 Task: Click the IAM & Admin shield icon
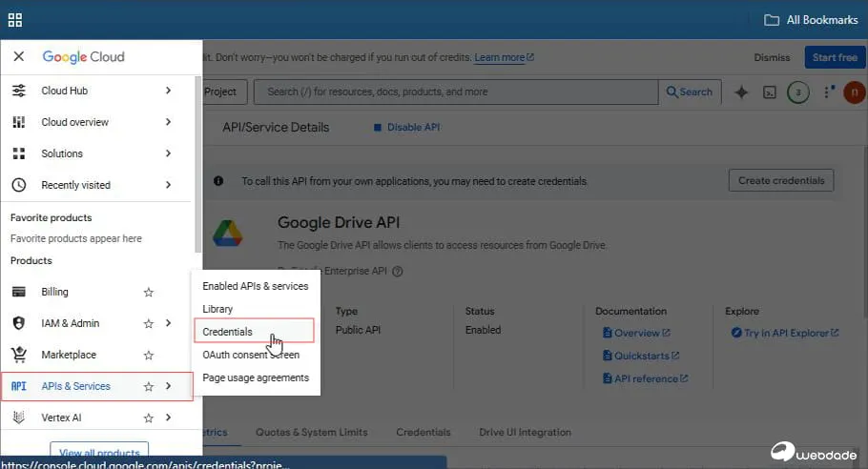pos(18,323)
